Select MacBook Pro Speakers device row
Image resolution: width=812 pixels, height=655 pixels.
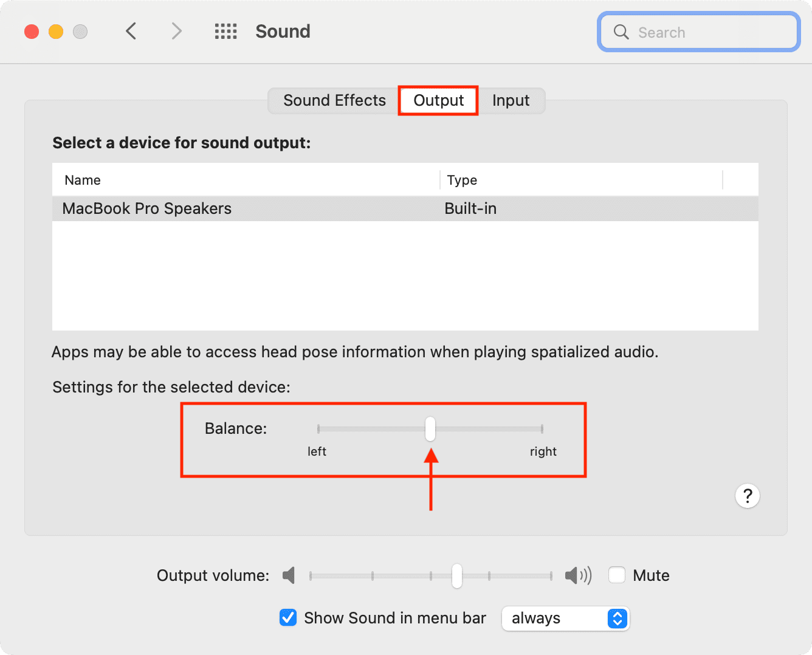point(405,208)
